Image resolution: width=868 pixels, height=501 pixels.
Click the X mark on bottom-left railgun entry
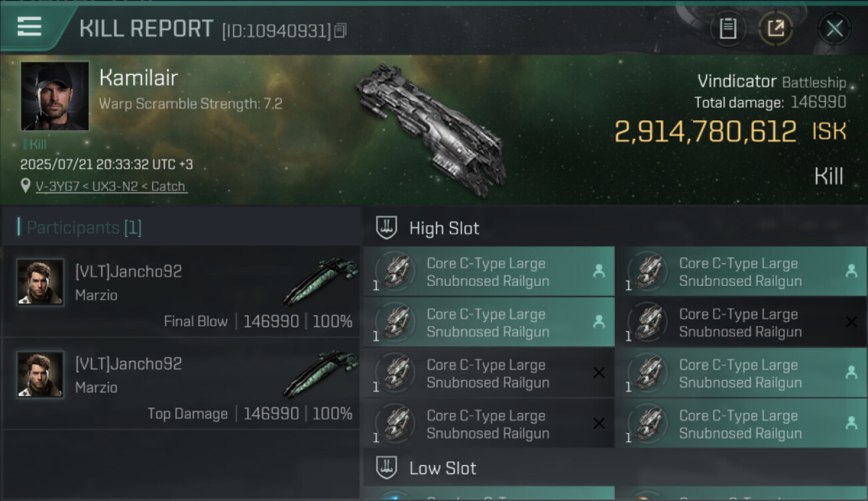tap(599, 424)
